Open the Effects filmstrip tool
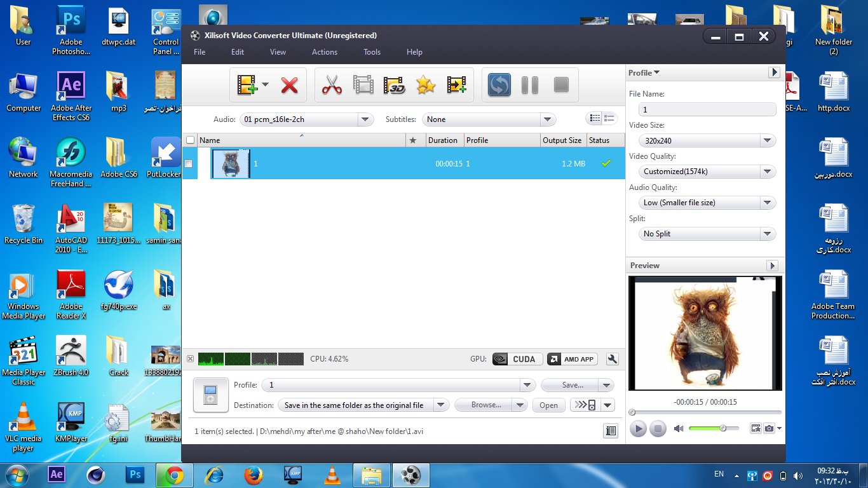The height and width of the screenshot is (488, 868). pos(363,85)
